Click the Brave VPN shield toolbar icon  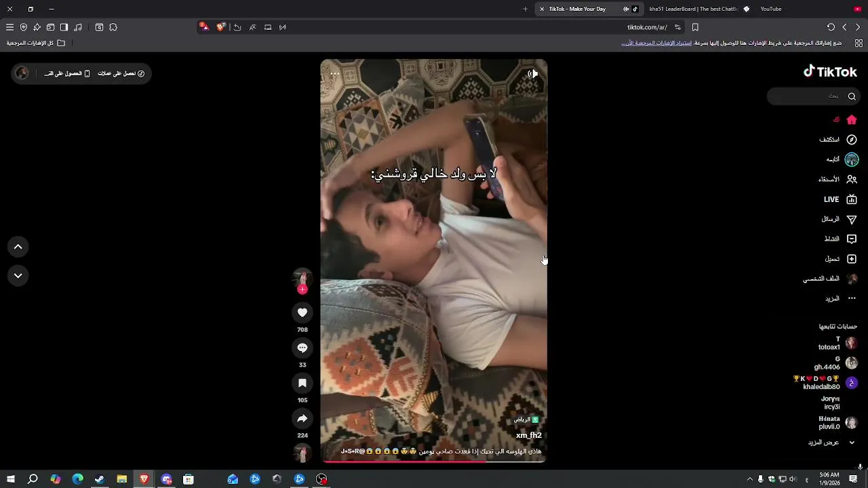(23, 27)
